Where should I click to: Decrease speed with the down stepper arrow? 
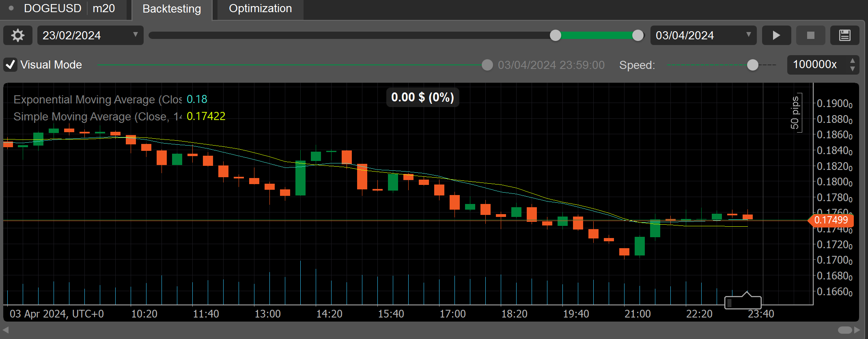coord(852,69)
